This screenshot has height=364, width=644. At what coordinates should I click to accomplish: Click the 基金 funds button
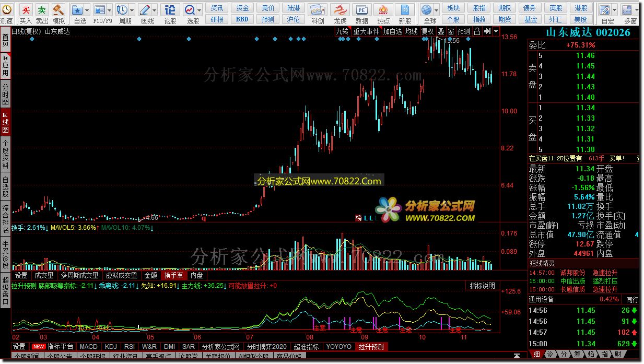tap(531, 19)
